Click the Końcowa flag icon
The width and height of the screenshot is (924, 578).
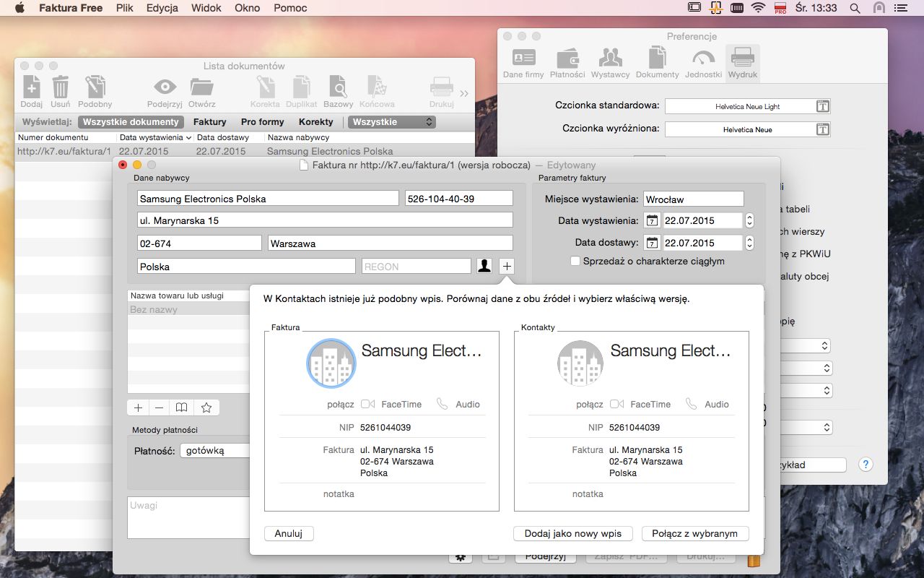(376, 87)
